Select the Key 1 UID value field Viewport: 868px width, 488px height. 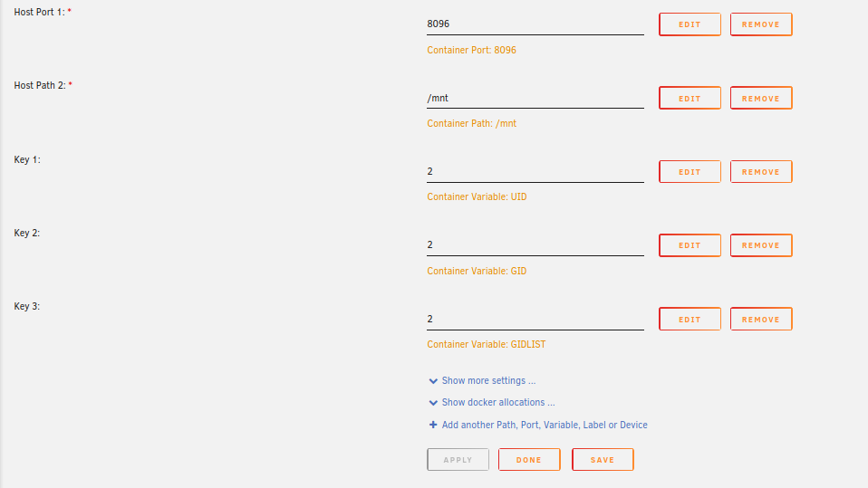point(535,171)
